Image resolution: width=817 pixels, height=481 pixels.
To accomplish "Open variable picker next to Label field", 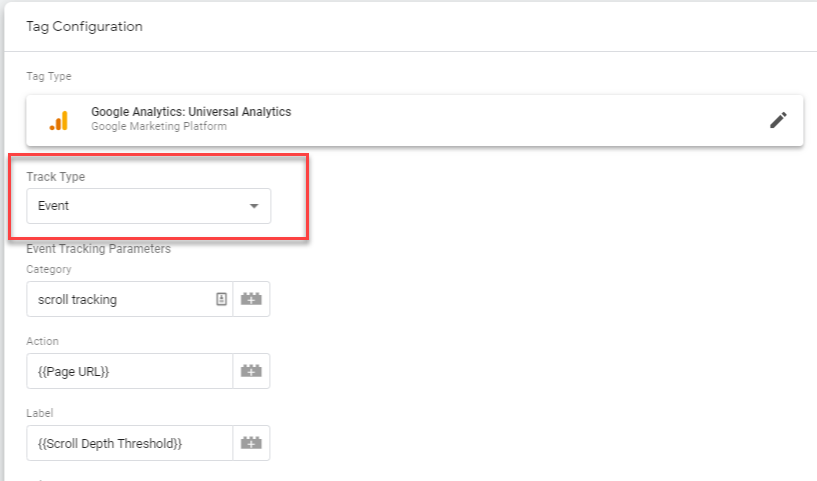I will pos(251,443).
